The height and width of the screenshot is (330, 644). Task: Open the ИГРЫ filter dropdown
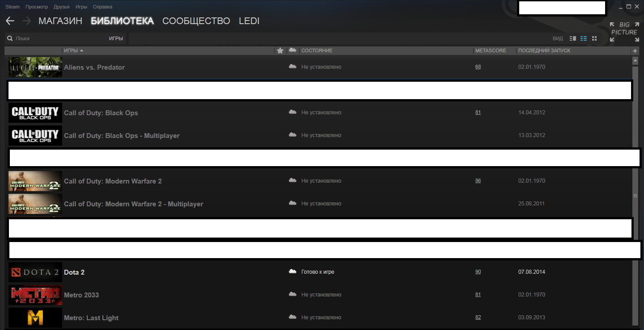point(116,38)
